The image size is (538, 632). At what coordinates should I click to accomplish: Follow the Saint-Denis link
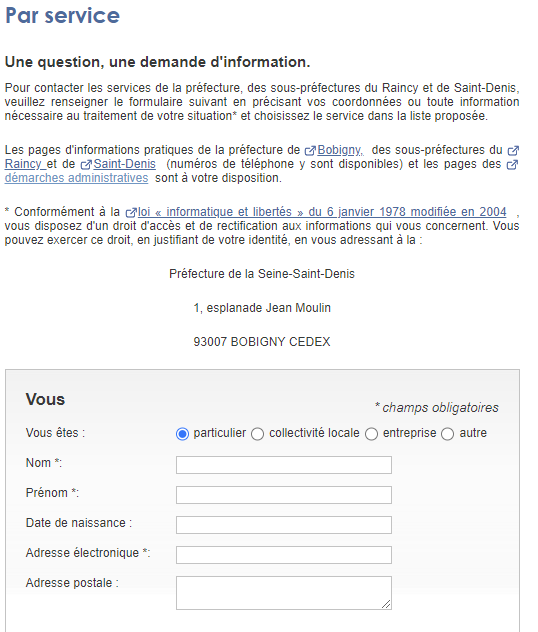[125, 164]
